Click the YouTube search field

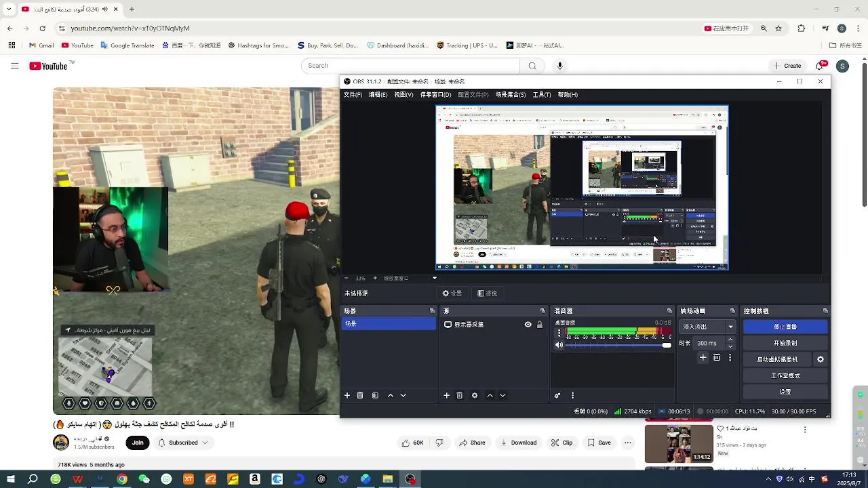[410, 66]
